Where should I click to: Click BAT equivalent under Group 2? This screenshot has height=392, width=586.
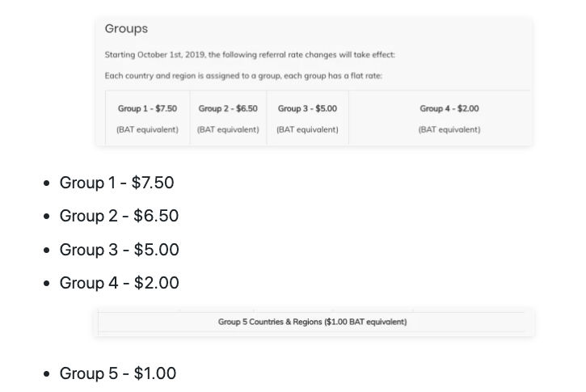click(228, 129)
